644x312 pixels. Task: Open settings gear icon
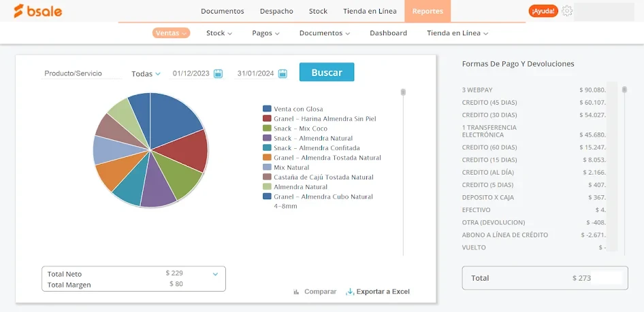[567, 11]
